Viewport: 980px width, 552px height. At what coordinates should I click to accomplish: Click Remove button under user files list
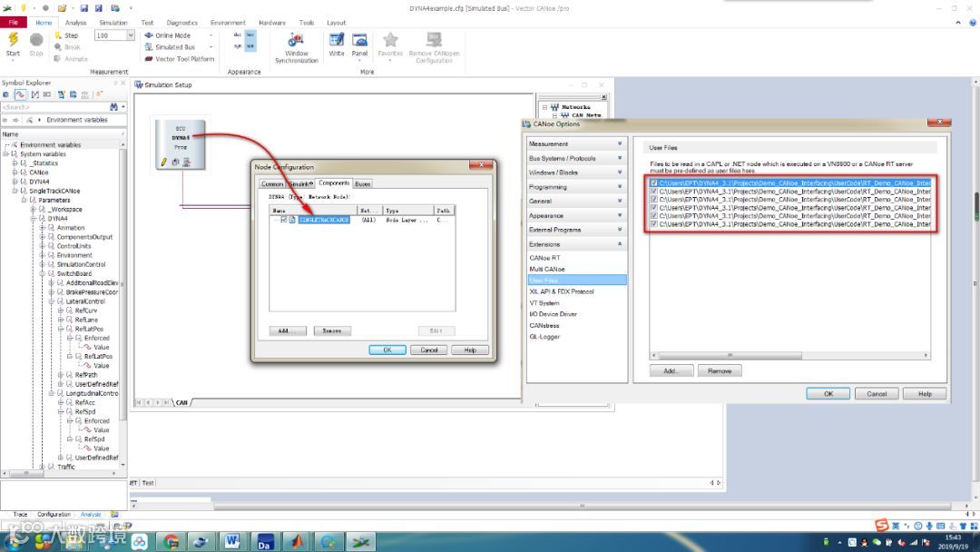(x=720, y=370)
